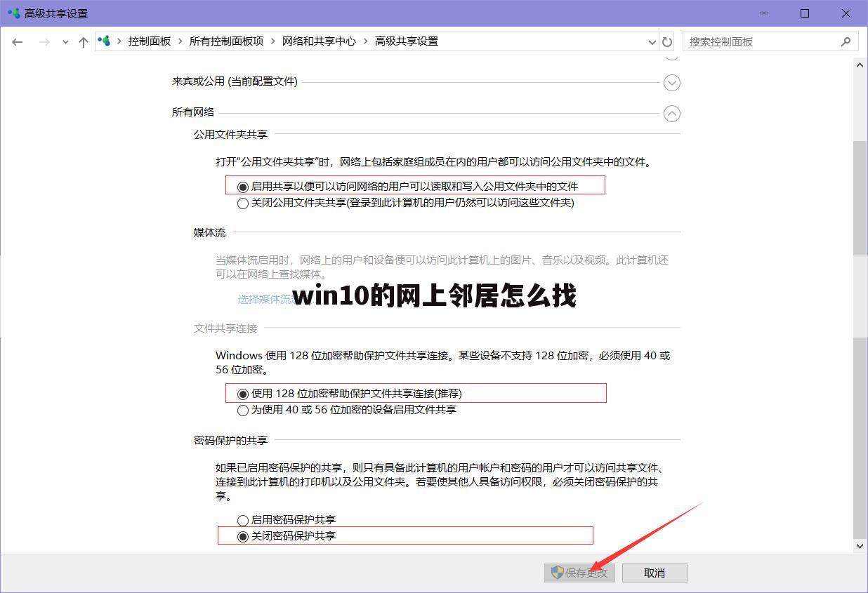The image size is (868, 593).
Task: Click the vertical scrollbar thumb
Action: coord(860,338)
